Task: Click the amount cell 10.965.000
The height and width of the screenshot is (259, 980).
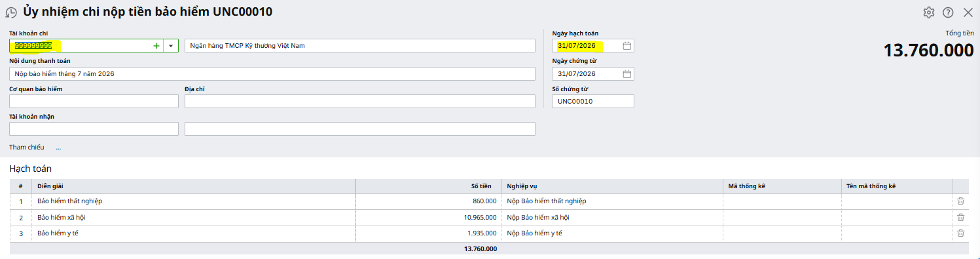Action: [x=429, y=218]
